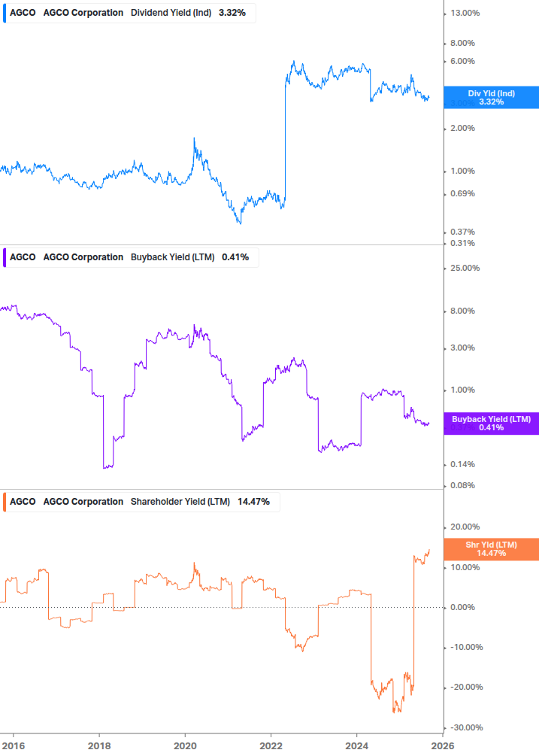The image size is (539, 756).
Task: Click the Buyback Yield (LTM) legend label
Action: 172,257
